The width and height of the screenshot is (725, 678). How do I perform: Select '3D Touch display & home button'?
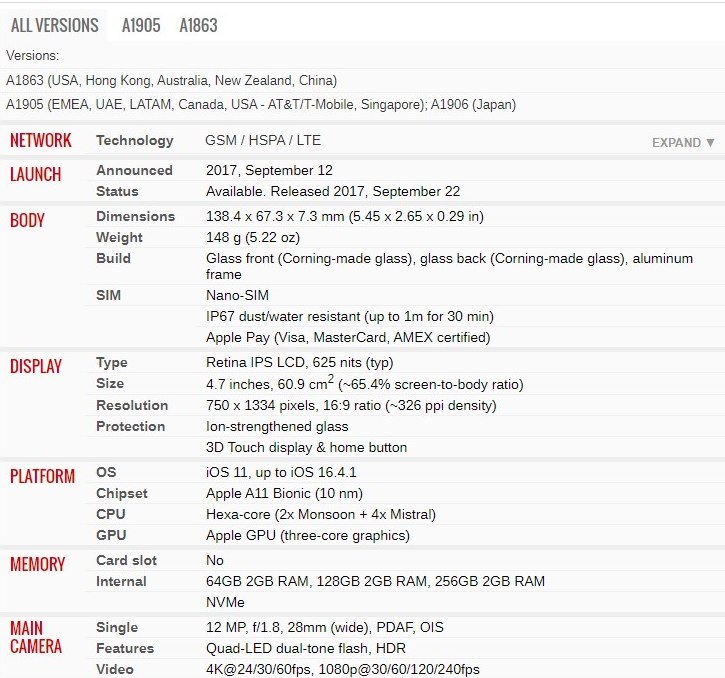click(x=307, y=448)
